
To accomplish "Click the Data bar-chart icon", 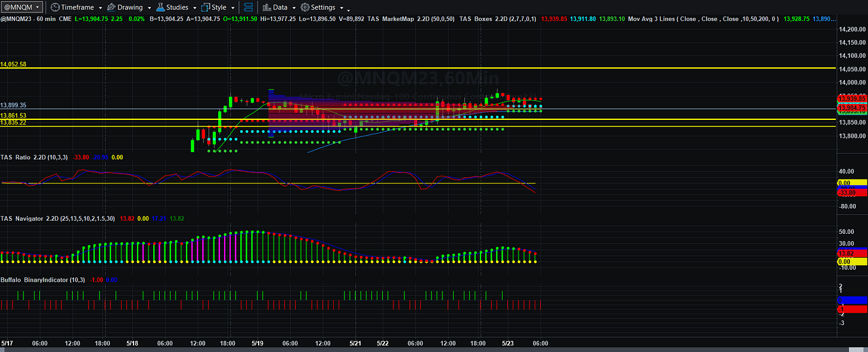I will (x=266, y=8).
